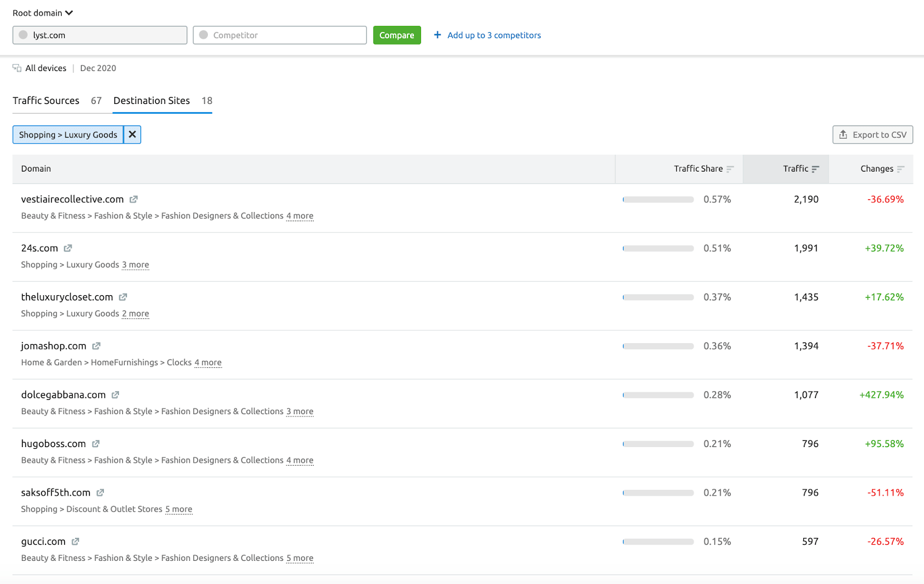This screenshot has height=584, width=924.
Task: Click the sort icon next to Traffic Share
Action: [730, 169]
